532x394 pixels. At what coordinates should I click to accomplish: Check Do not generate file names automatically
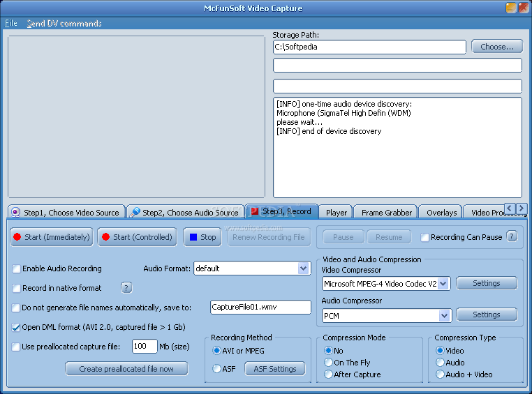(15, 308)
